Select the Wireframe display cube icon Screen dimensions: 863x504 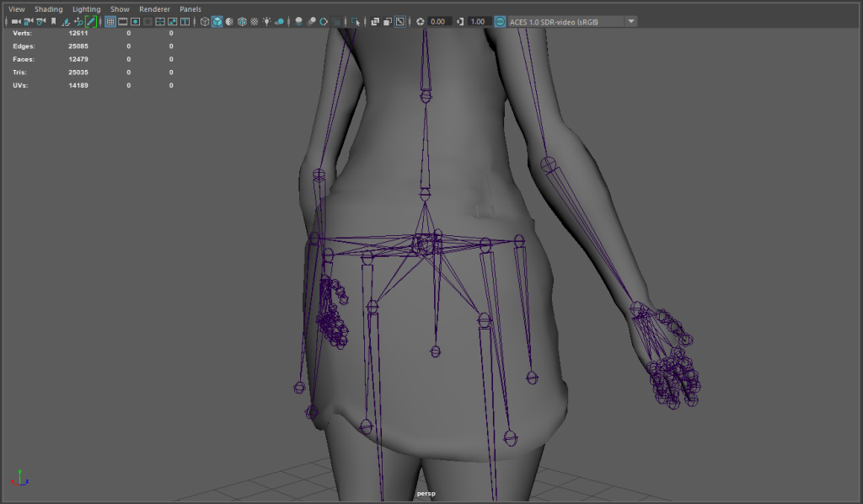point(205,21)
